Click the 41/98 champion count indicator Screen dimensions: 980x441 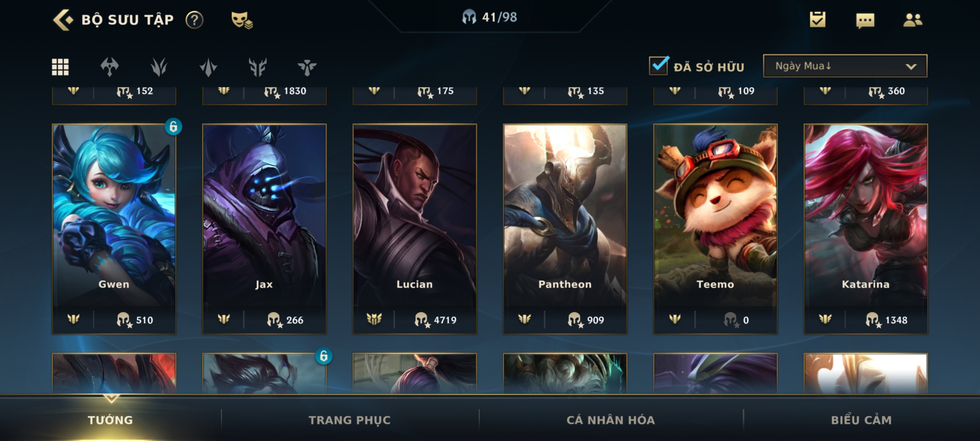[490, 17]
